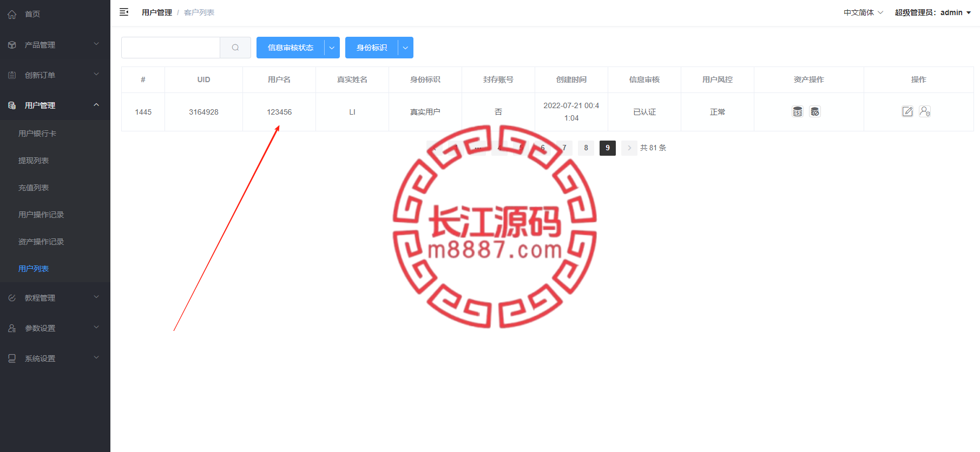Expand the 创新订单 menu chevron
The image size is (980, 452).
point(96,74)
